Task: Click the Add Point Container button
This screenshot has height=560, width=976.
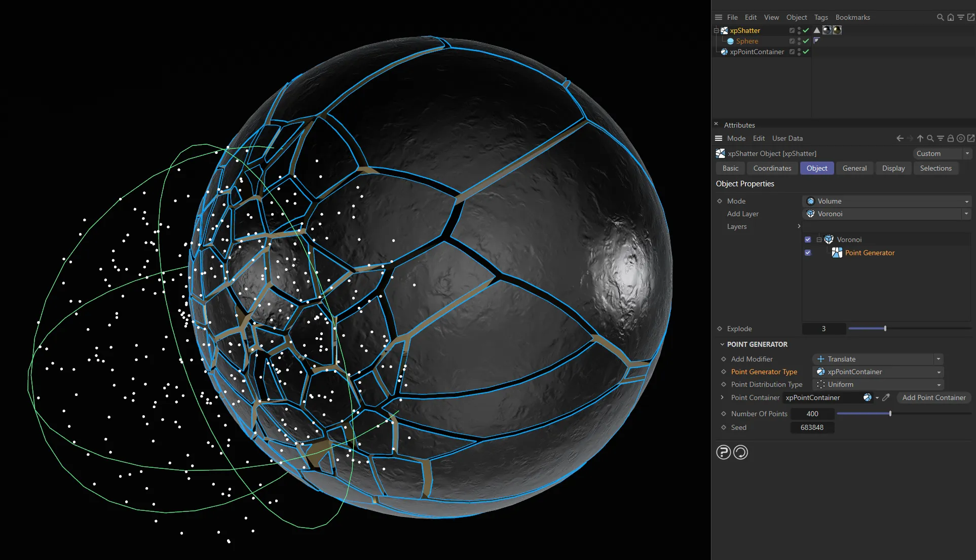Action: (x=934, y=397)
